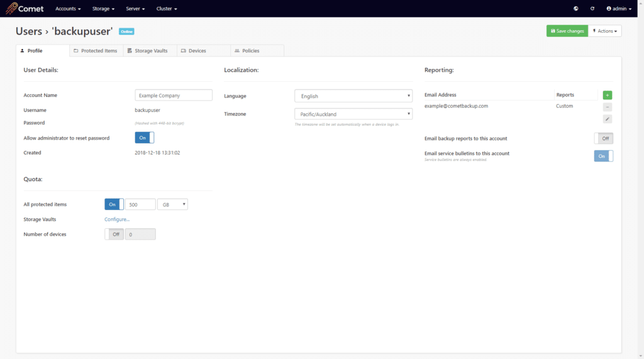The width and height of the screenshot is (644, 359).
Task: Edit the report settings with the pencil icon
Action: (608, 119)
